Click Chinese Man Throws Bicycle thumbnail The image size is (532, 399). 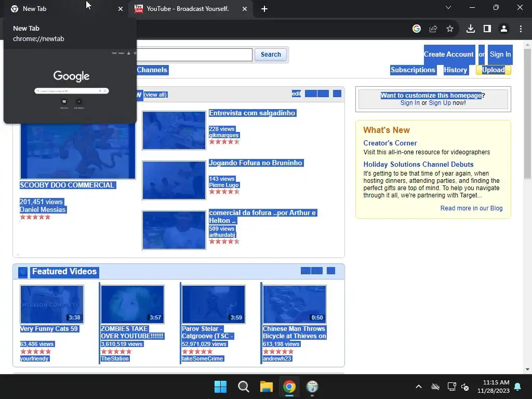pos(295,304)
